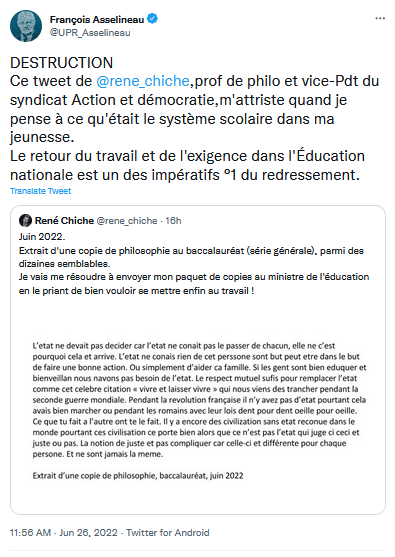Click the Twitter for Android source label
This screenshot has width=395, height=557.
(x=168, y=533)
